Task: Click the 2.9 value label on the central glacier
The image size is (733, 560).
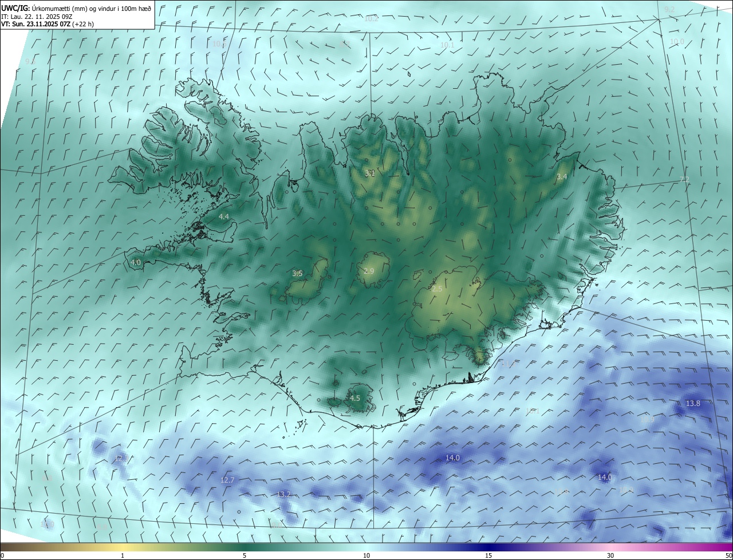Action: [369, 270]
